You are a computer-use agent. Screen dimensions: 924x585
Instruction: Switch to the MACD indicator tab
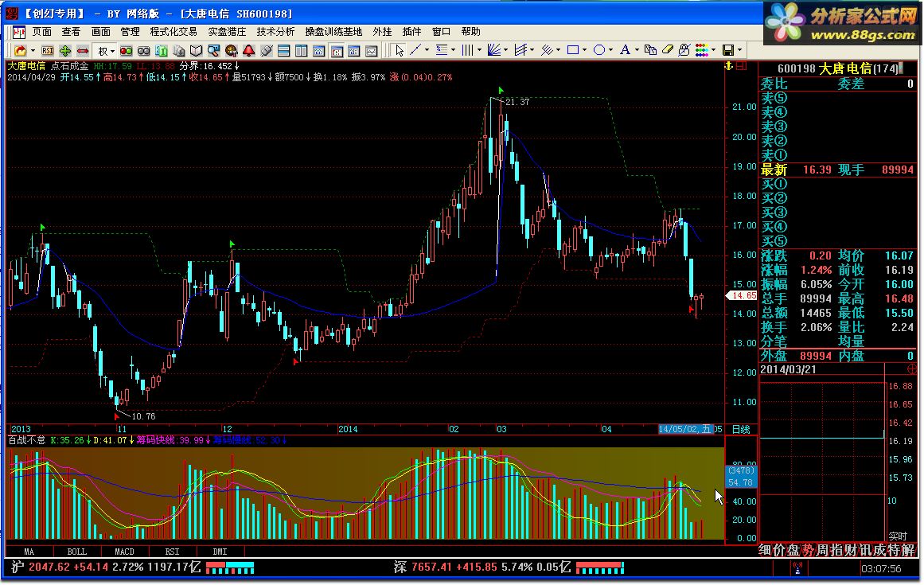point(124,552)
